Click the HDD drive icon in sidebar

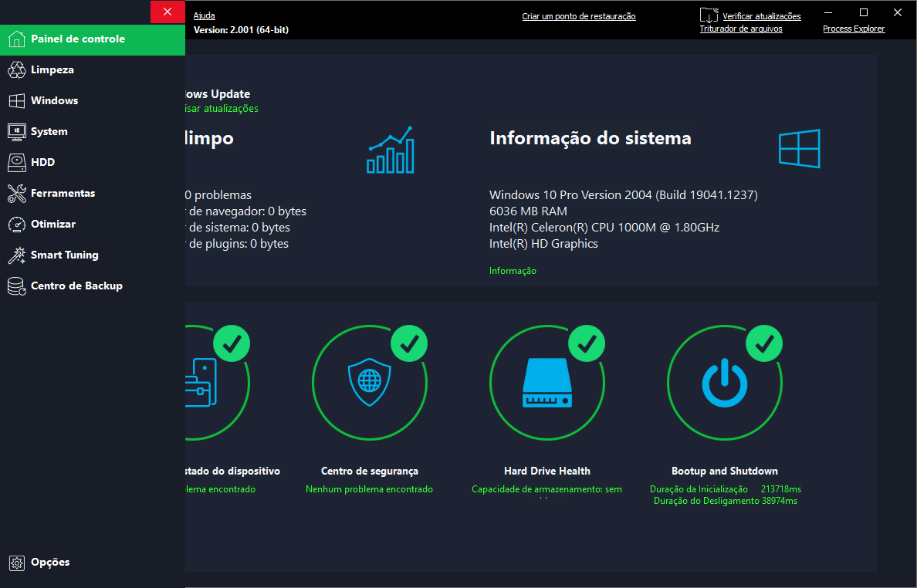[16, 163]
